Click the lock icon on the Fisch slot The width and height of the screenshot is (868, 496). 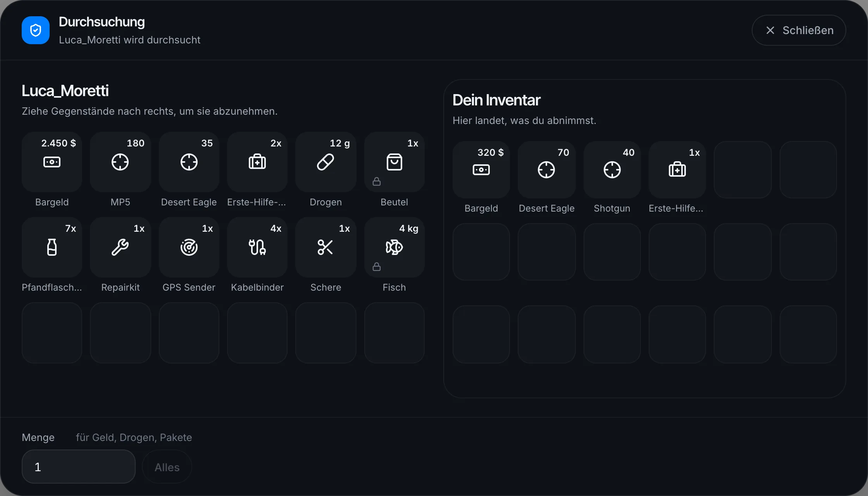[377, 267]
